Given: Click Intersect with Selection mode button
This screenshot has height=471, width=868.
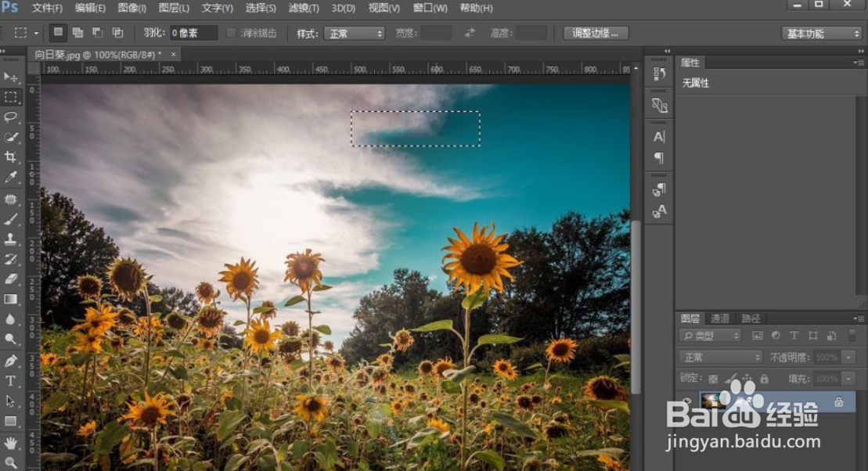Looking at the screenshot, I should pos(118,33).
